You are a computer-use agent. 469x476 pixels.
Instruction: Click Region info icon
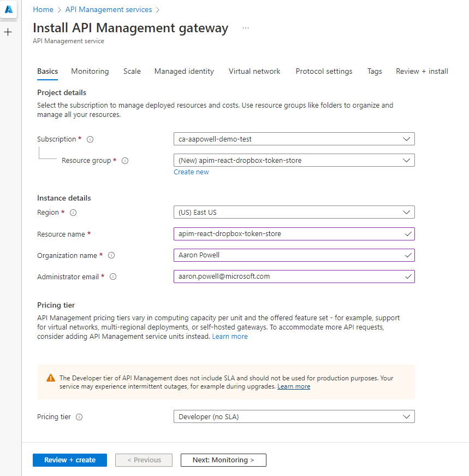[73, 213]
